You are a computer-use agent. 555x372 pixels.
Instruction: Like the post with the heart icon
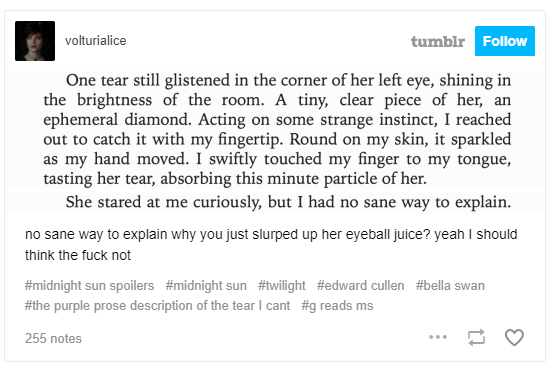[x=514, y=337]
